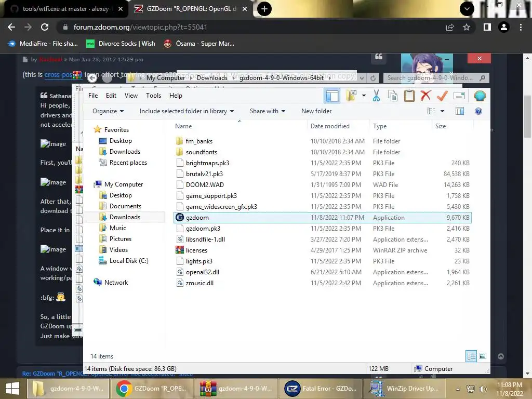Open the Fatal Error GZDoom taskbar item

pyautogui.click(x=321, y=389)
